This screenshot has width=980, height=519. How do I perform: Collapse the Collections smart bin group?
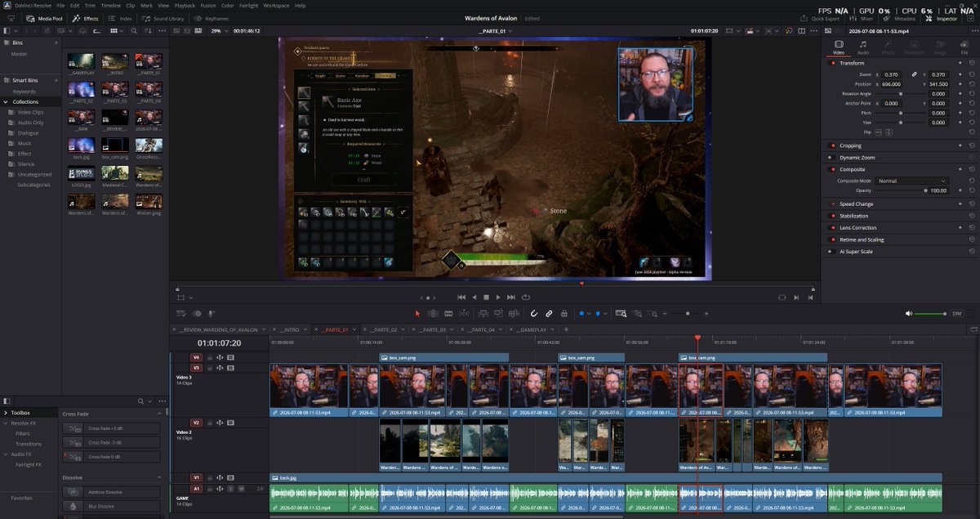click(x=6, y=102)
